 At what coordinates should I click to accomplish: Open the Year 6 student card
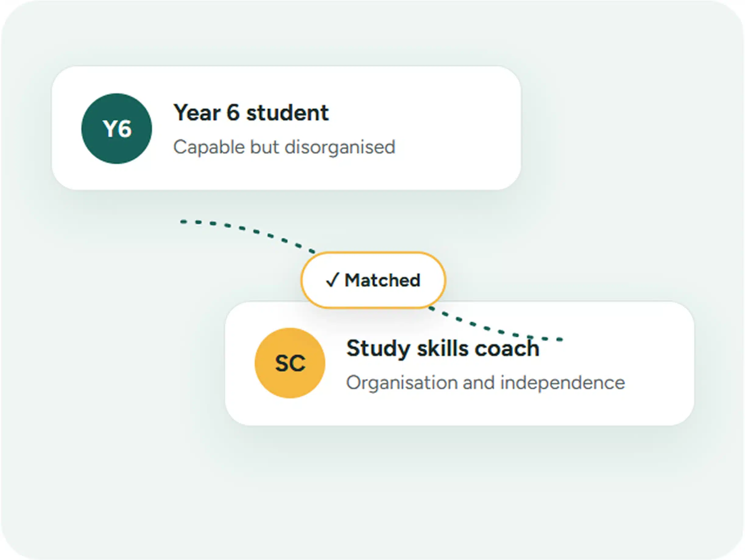[286, 128]
